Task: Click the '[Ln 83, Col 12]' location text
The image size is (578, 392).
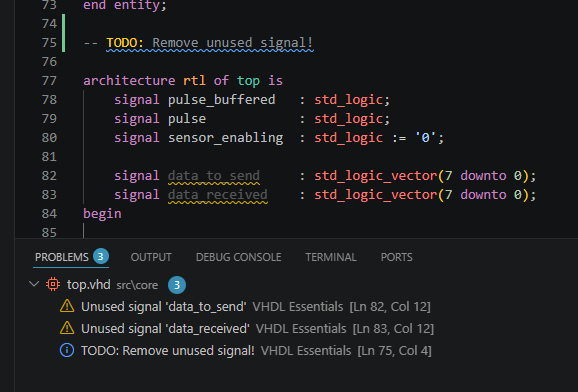Action: tap(393, 329)
